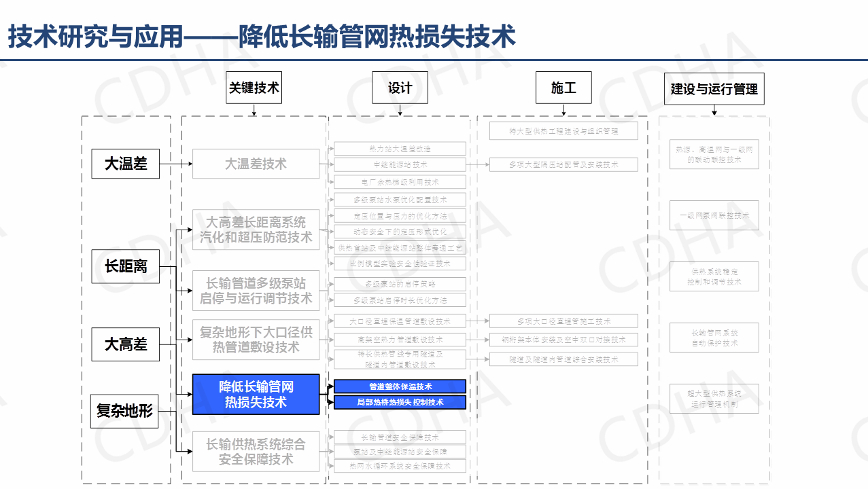
Task: Select the 长输供热系统综合安全保障技术 box
Action: 256,452
